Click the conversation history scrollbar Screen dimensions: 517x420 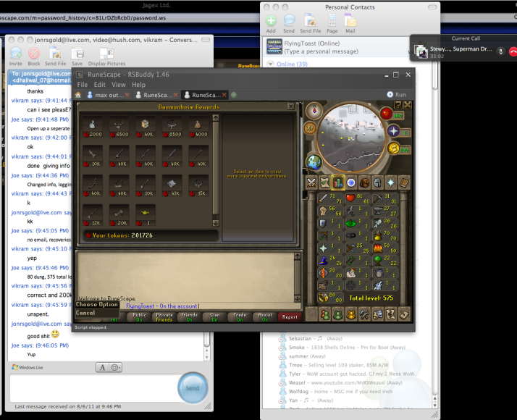[207, 339]
